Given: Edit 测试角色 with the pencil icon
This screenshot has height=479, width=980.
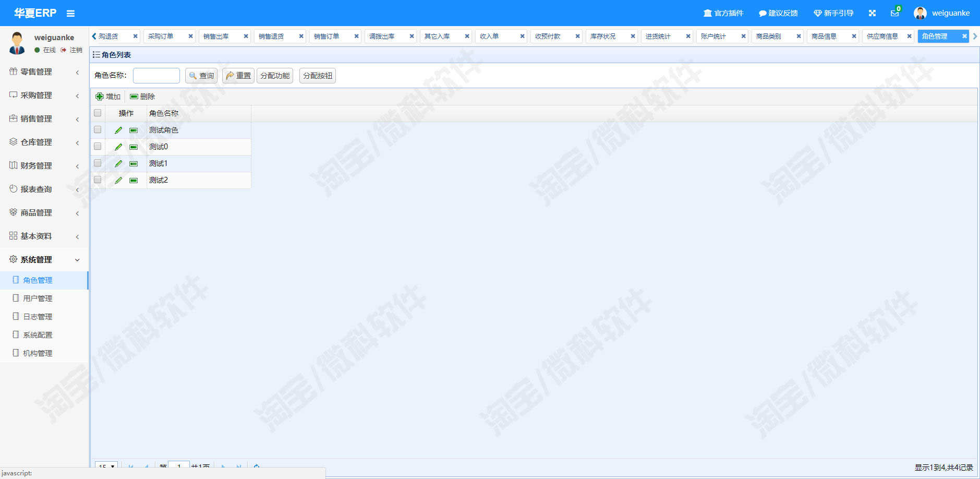Looking at the screenshot, I should (118, 130).
